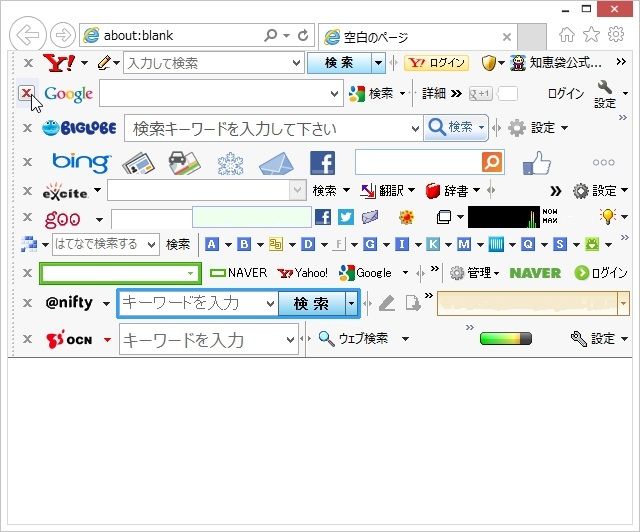Click the BIGLOBE logo

click(x=79, y=128)
